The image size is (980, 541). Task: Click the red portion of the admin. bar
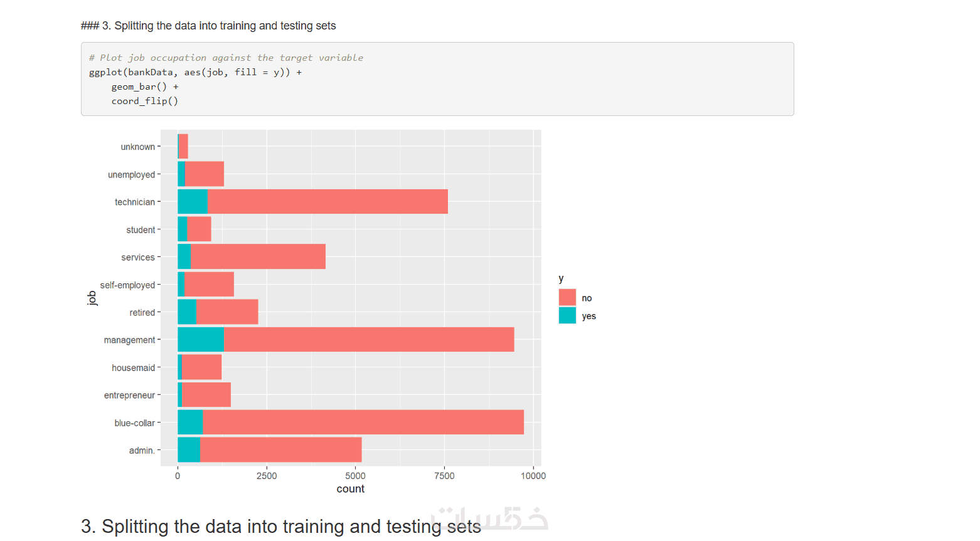tap(281, 449)
